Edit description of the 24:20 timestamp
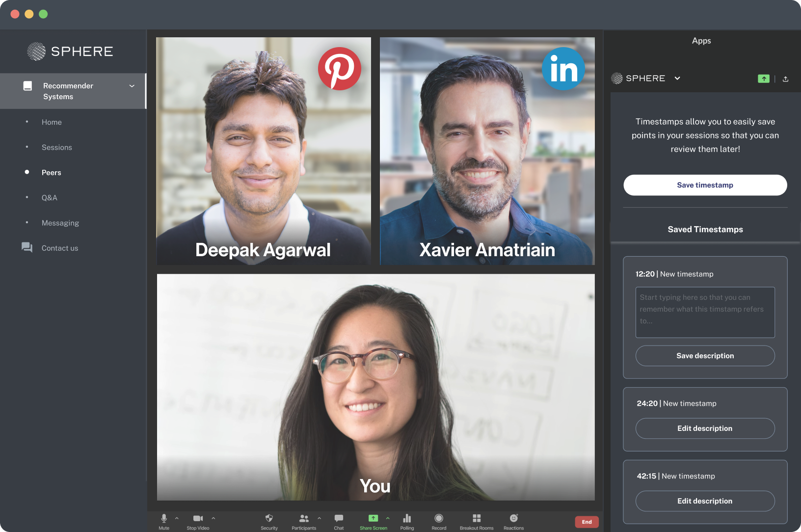801x532 pixels. point(705,428)
